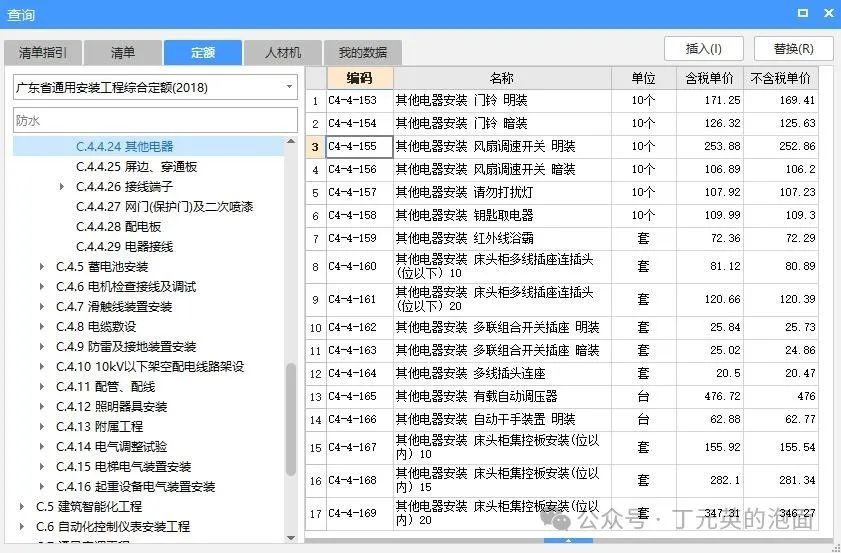The height and width of the screenshot is (553, 841).
Task: Select code cell C4-4-161
Action: coord(359,299)
